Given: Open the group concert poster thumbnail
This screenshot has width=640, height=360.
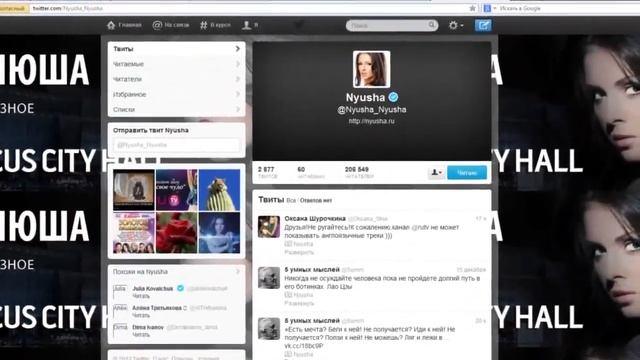Looking at the screenshot, I should tap(133, 233).
